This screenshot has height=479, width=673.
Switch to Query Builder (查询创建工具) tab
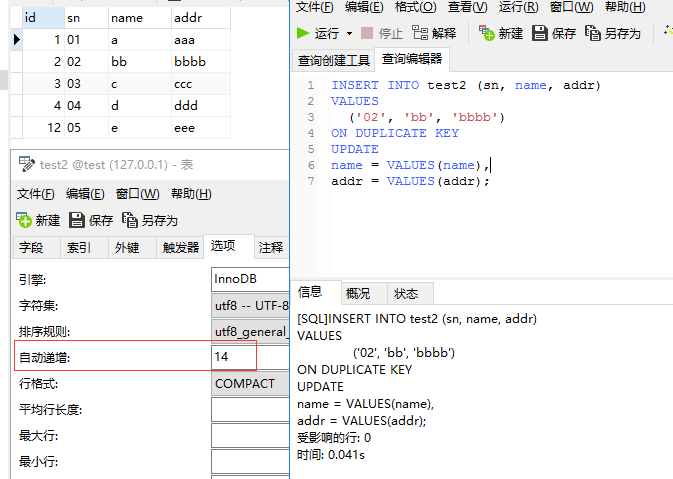[x=333, y=61]
